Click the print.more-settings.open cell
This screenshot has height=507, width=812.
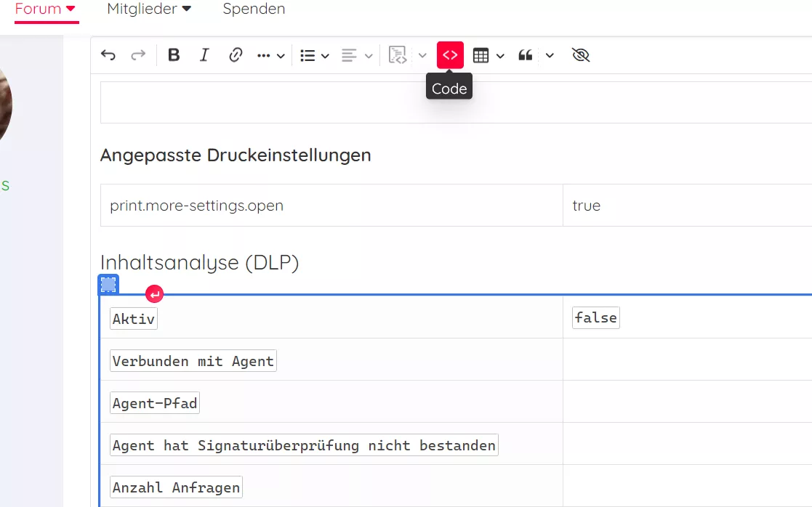point(331,206)
